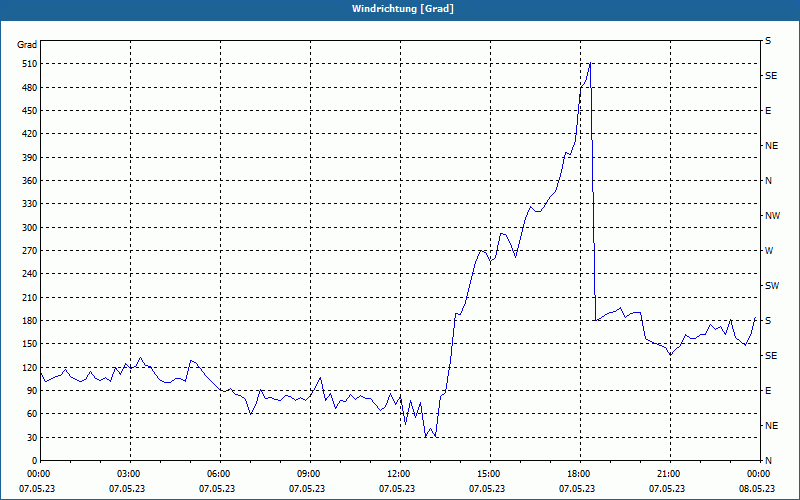The height and width of the screenshot is (500, 800).
Task: Click the 150 axis label
Action: click(x=30, y=343)
